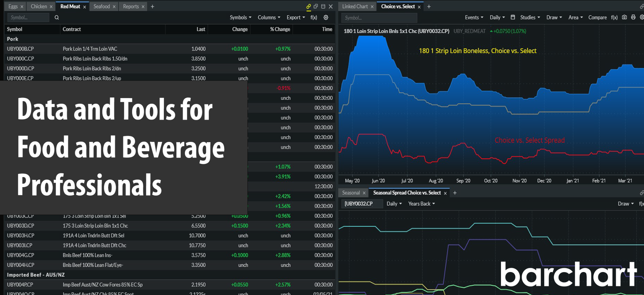Open the Area chart type dropdown
Screen dimensions: 644x295
coord(576,18)
